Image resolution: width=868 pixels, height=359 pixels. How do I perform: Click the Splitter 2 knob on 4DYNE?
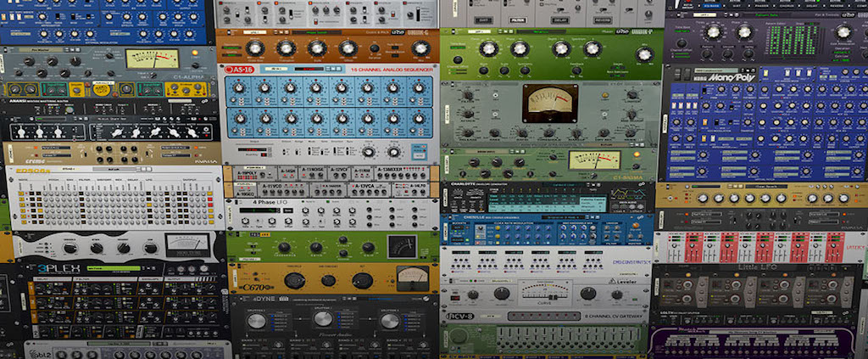pyautogui.click(x=323, y=318)
